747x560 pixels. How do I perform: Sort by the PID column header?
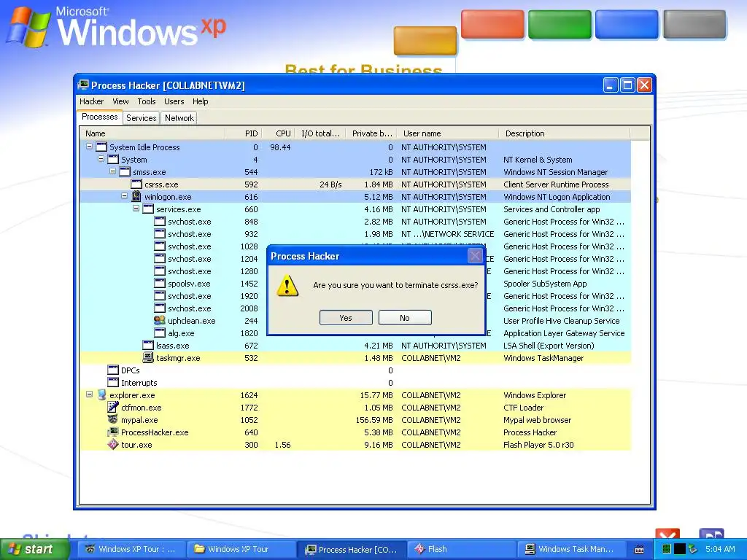244,133
